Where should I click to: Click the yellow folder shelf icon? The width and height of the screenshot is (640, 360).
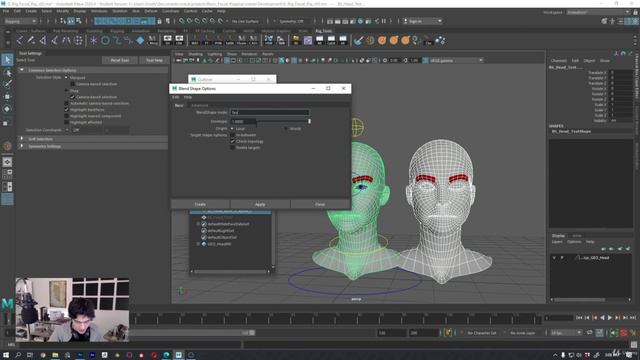pyautogui.click(x=296, y=40)
